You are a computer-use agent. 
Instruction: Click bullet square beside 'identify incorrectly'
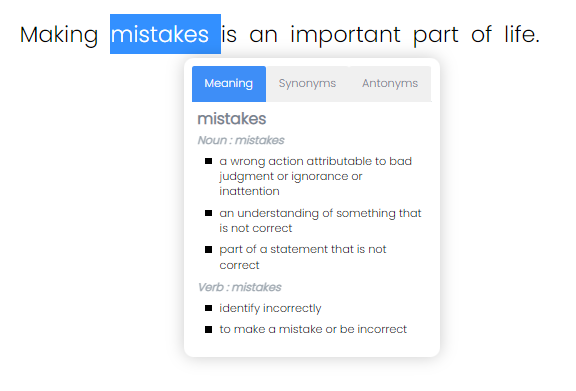pos(208,308)
